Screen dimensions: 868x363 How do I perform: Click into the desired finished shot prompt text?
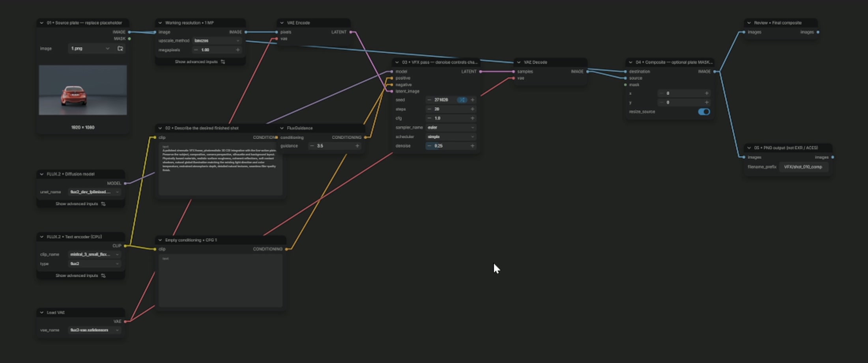click(220, 169)
